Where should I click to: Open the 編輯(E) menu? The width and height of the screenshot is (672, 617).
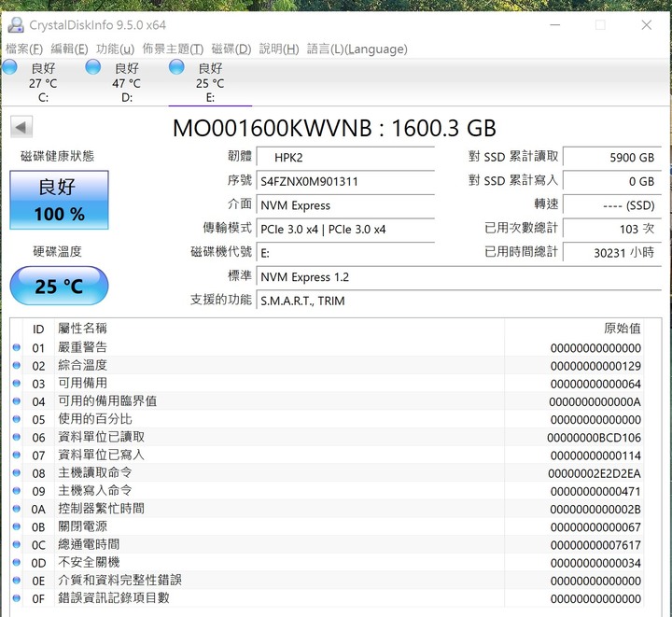click(69, 49)
